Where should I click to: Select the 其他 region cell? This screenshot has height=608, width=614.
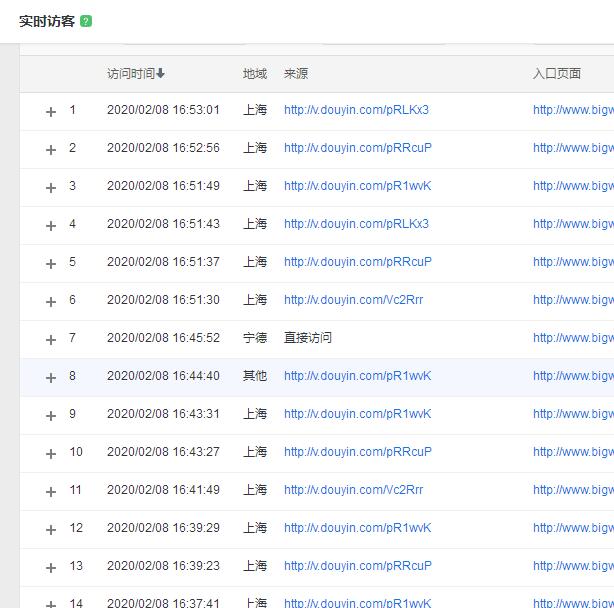(255, 376)
